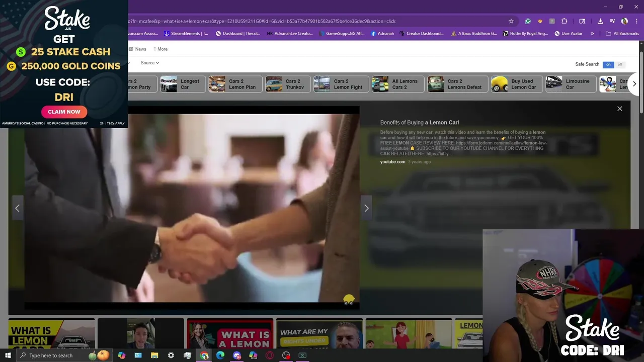Open the A Basic Buddhism G... bookmark
This screenshot has width=644, height=362.
(474, 34)
